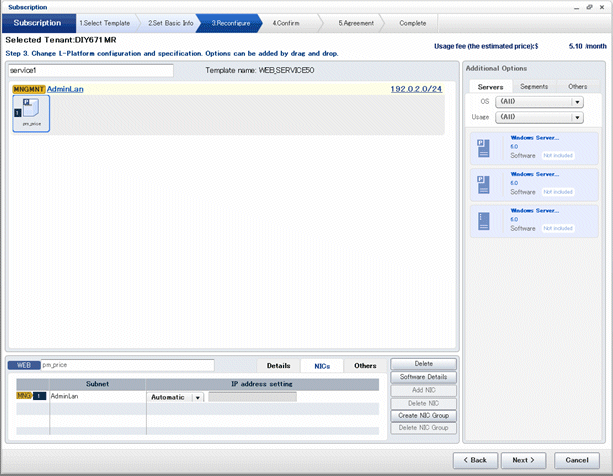The width and height of the screenshot is (613, 476).
Task: Click the first Windows Server icon
Action: pos(481,147)
